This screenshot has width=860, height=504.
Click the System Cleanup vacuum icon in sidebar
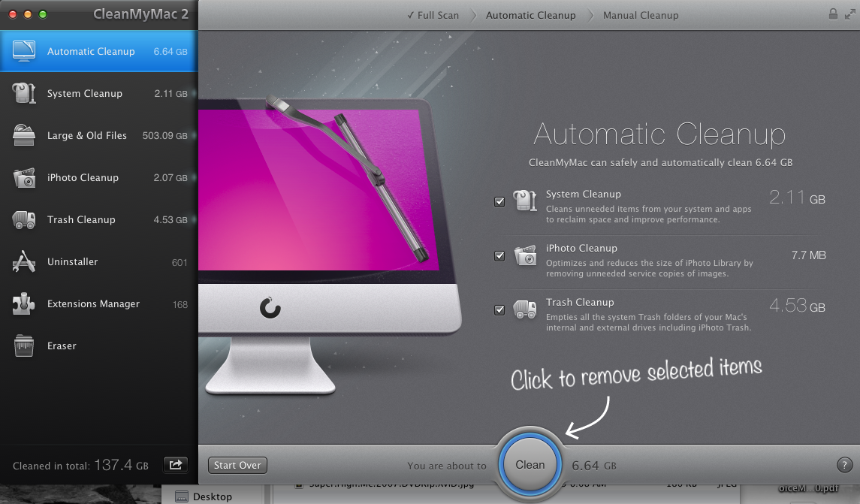click(x=23, y=93)
